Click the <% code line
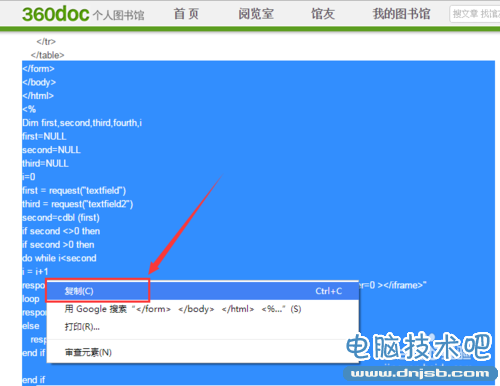 pyautogui.click(x=29, y=109)
